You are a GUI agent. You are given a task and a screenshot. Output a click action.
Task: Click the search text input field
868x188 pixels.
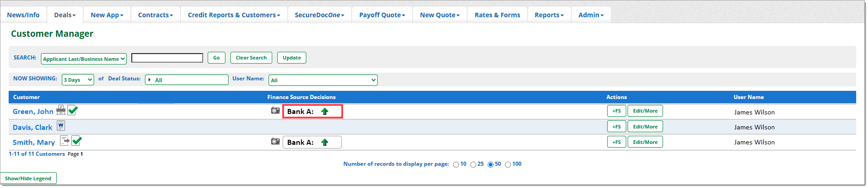[167, 58]
